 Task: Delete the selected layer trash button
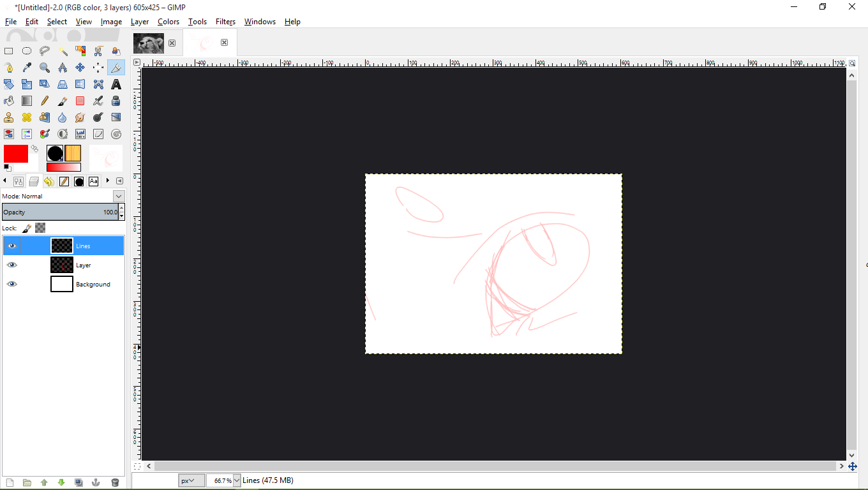pyautogui.click(x=115, y=482)
